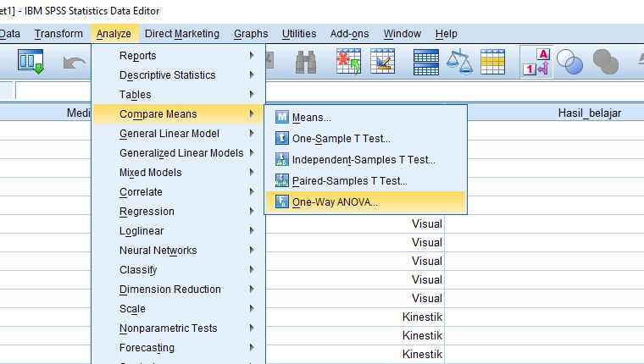Open the Add-ons menu
Viewport: 644px width, 364px height.
349,34
